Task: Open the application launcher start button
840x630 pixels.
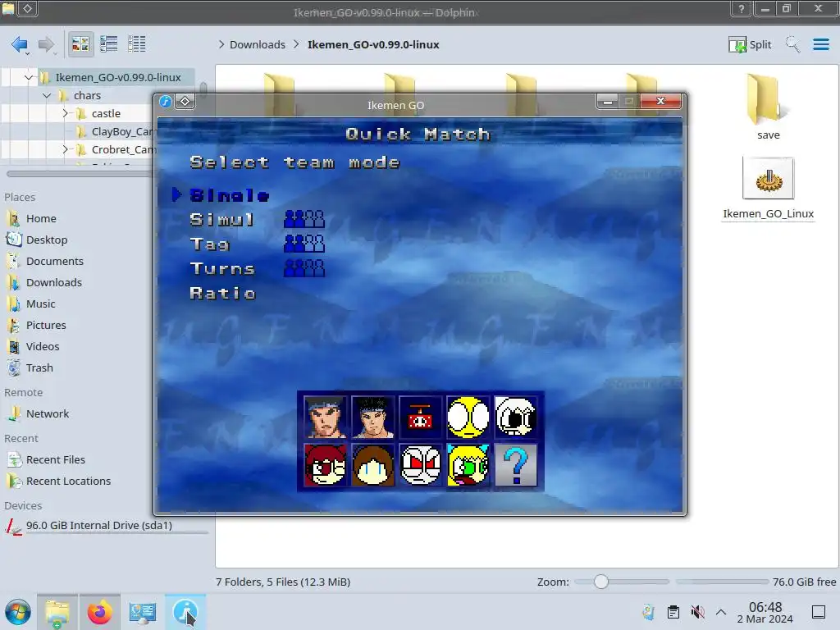Action: pyautogui.click(x=18, y=612)
